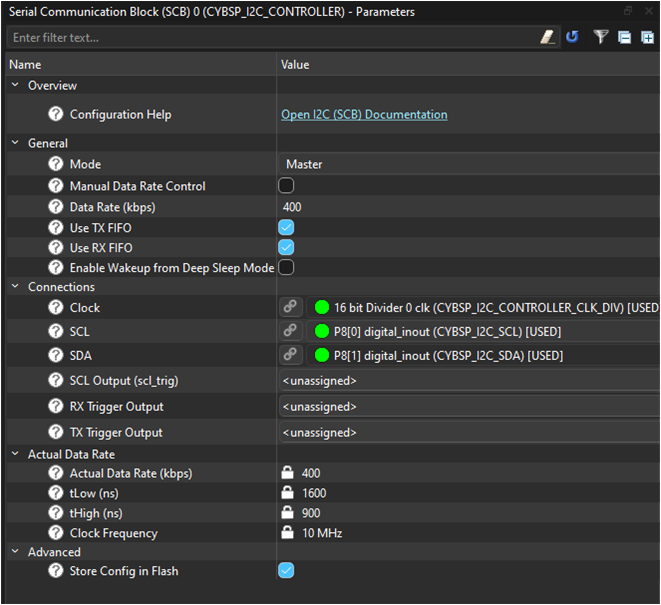Click the link icon beside SCL
The height and width of the screenshot is (605, 661).
290,331
